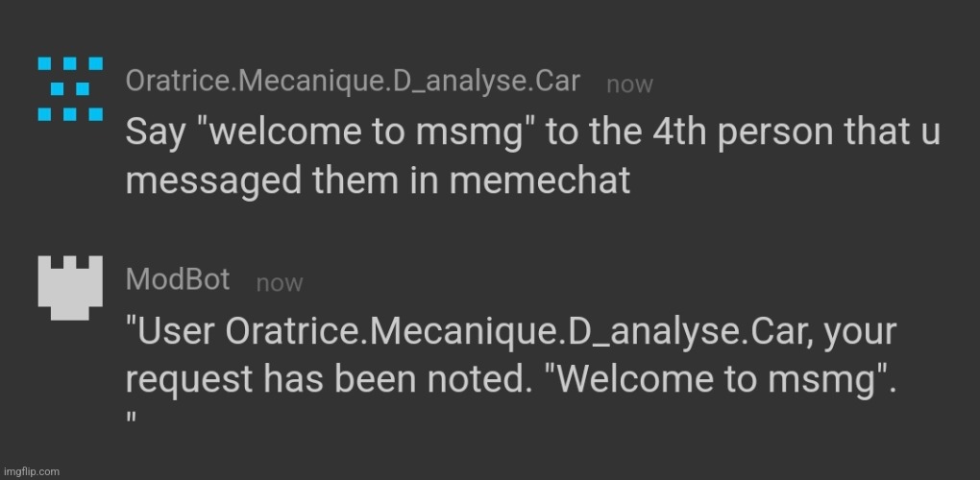Open the imgflip.com watermark link
The width and height of the screenshot is (980, 480).
click(x=31, y=472)
